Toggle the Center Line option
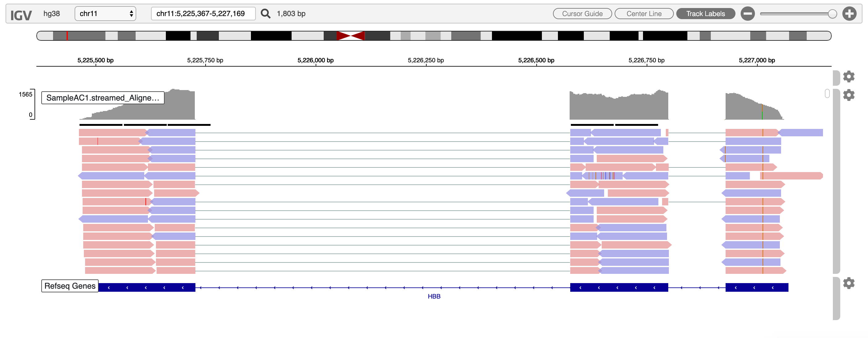The image size is (868, 338). [644, 14]
